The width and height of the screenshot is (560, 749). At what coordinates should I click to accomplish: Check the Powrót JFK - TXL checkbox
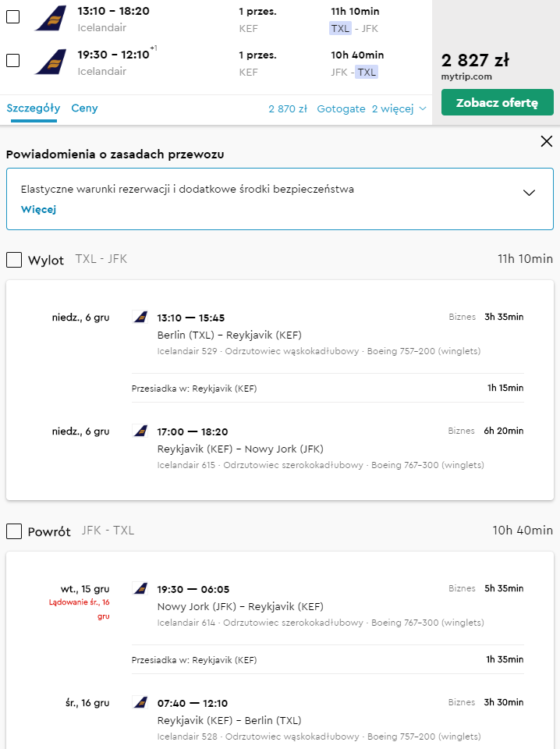point(14,531)
